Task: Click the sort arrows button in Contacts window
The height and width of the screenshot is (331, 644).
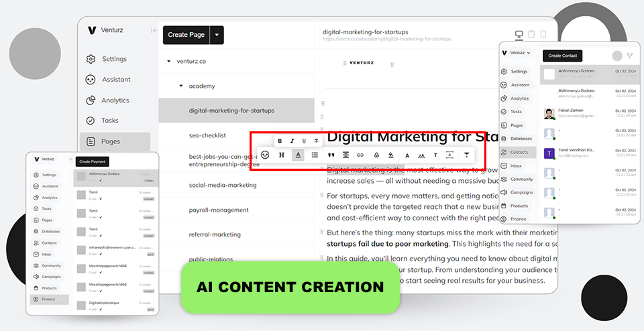Action: point(617,56)
